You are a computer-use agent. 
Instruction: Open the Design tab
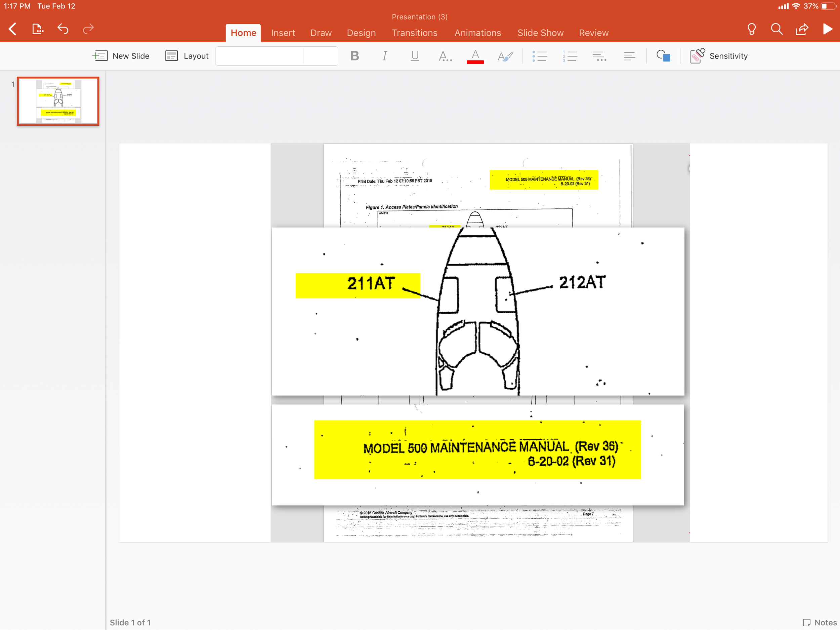[361, 33]
